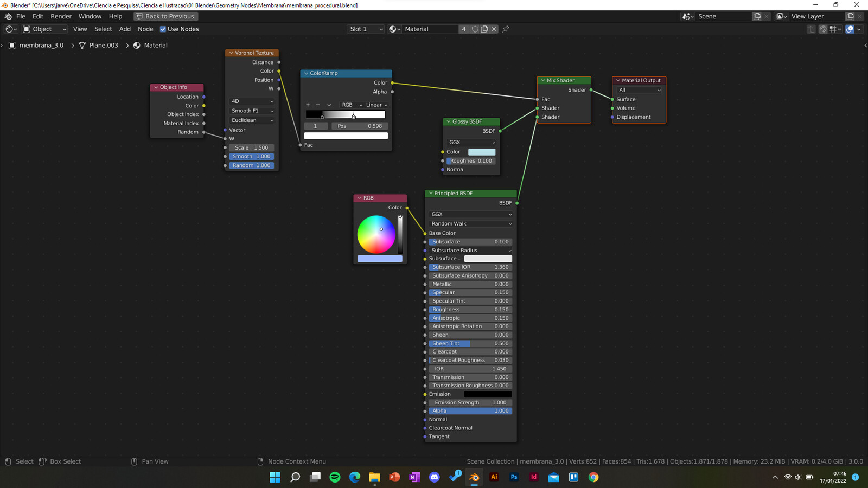This screenshot has width=868, height=488.
Task: Open Google Chrome from the taskbar
Action: click(x=593, y=477)
